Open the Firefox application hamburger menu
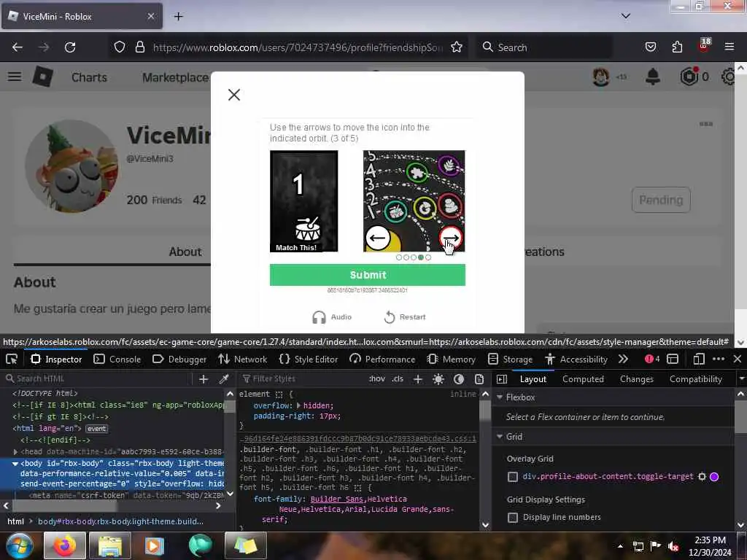Screen dimensions: 747x560 [729, 47]
